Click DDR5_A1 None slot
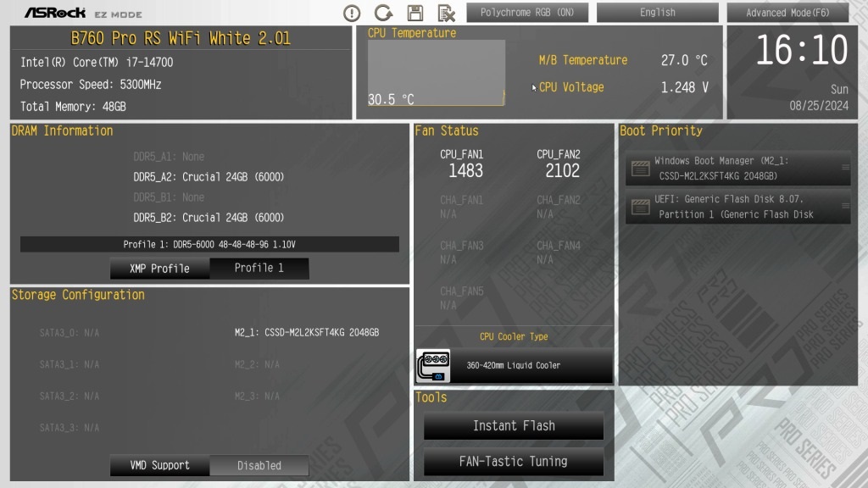The image size is (868, 488). click(x=169, y=157)
